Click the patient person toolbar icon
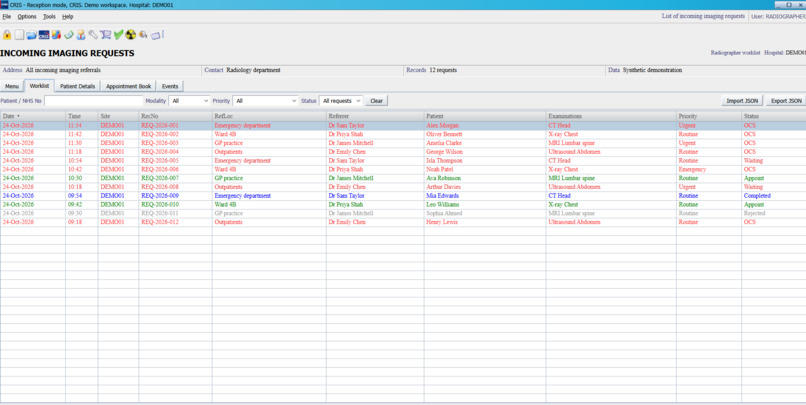This screenshot has height=405, width=806. point(81,35)
